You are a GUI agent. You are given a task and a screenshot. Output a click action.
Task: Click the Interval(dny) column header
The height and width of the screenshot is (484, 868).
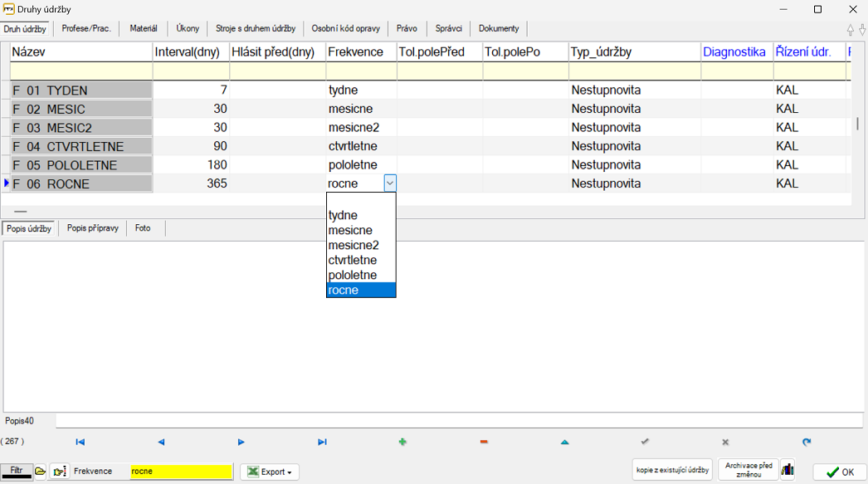point(191,52)
